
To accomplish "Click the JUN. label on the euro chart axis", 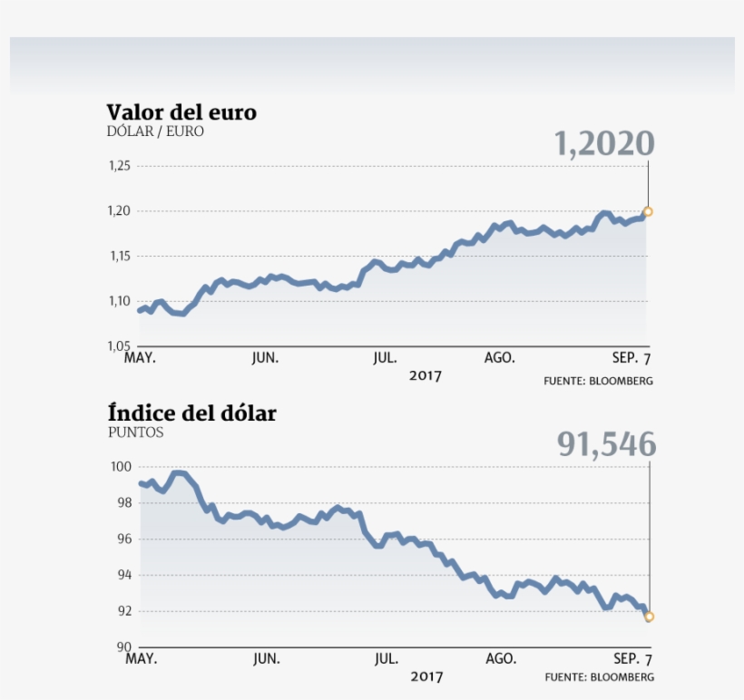I will point(265,357).
